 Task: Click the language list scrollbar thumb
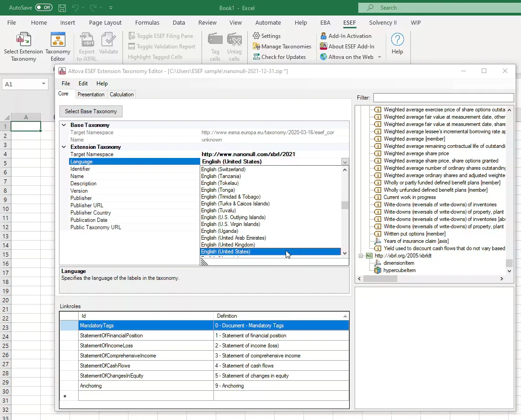pos(345,205)
